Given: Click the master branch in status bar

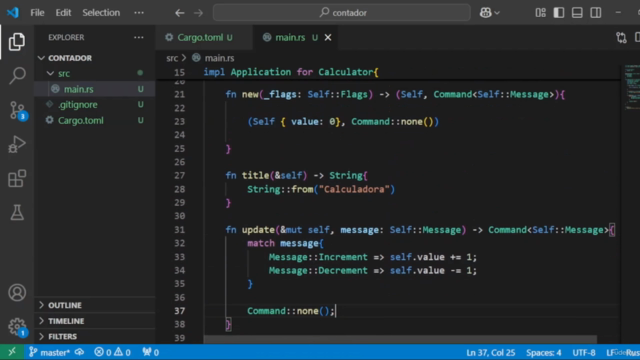Looking at the screenshot, I should pos(49,352).
